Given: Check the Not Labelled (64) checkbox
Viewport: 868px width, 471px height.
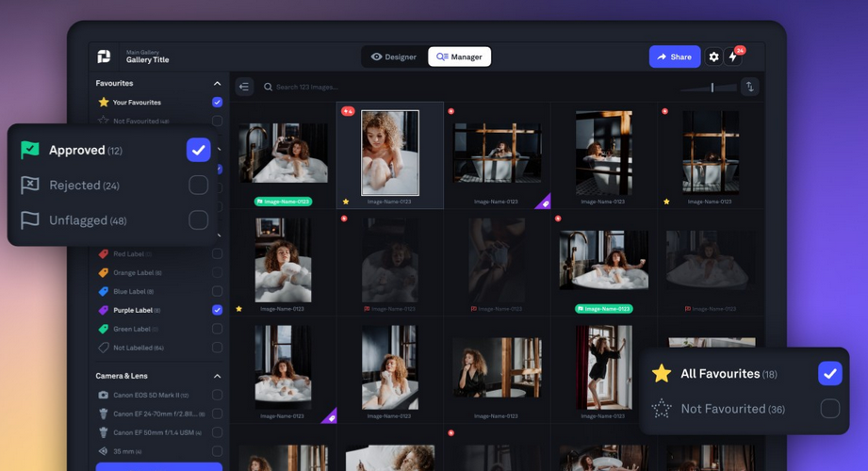Looking at the screenshot, I should tap(217, 348).
